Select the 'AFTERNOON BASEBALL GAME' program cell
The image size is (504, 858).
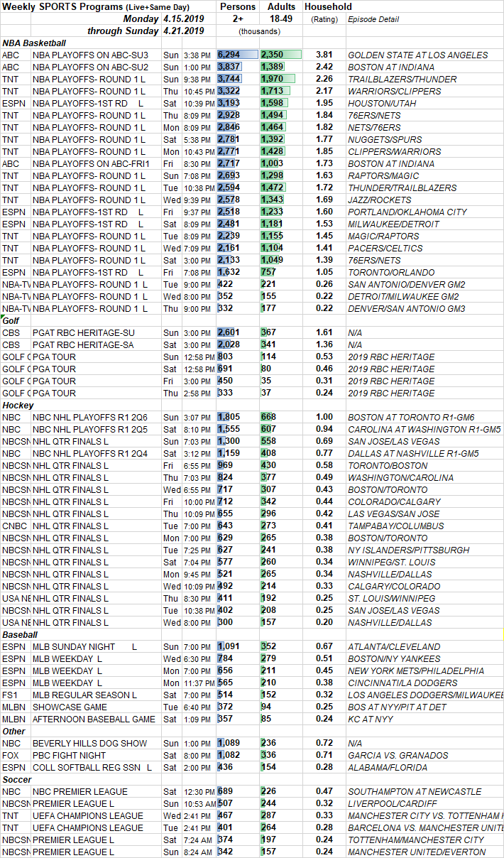pos(96,719)
